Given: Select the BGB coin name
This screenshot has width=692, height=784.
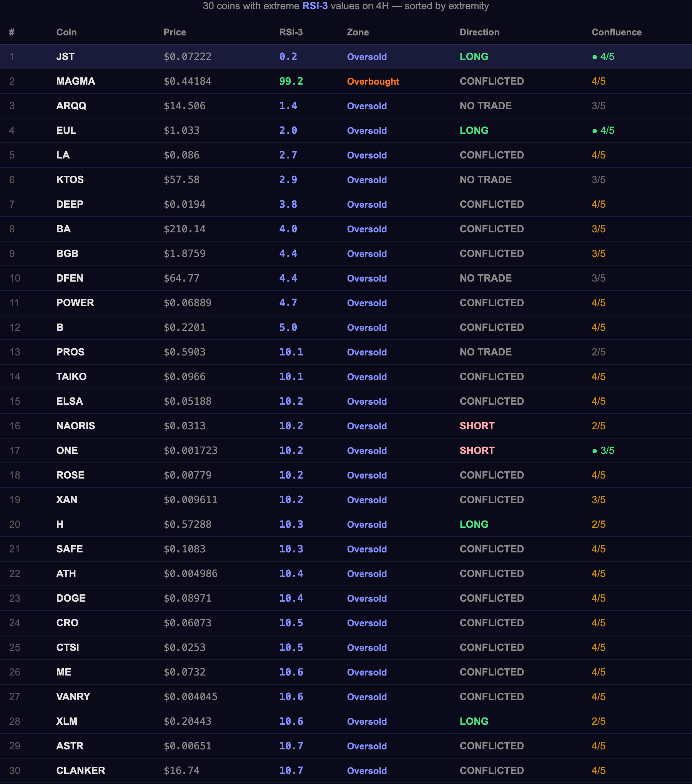Looking at the screenshot, I should point(67,254).
